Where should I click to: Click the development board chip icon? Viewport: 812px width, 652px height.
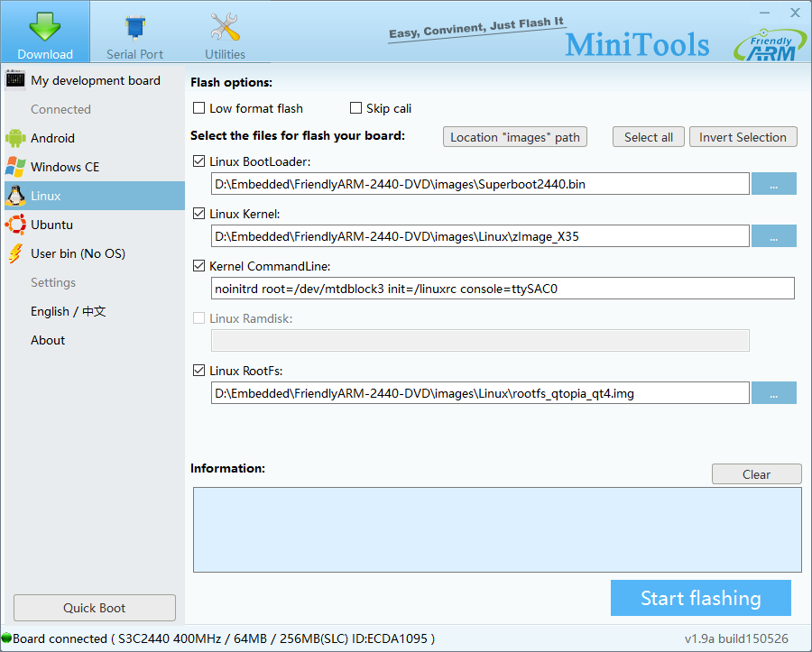click(15, 80)
